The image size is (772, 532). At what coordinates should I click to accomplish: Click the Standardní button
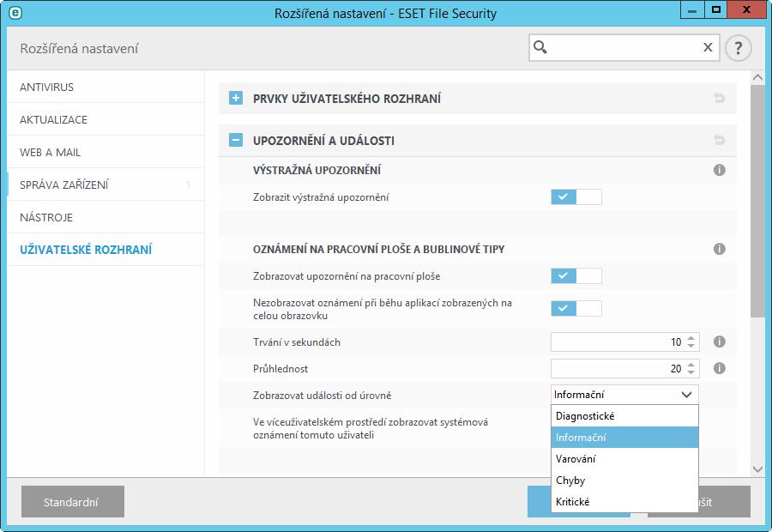[x=72, y=501]
